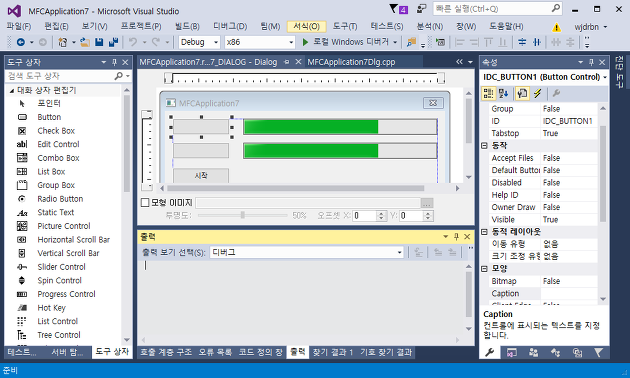
Task: Select the top green progress bar
Action: click(340, 127)
